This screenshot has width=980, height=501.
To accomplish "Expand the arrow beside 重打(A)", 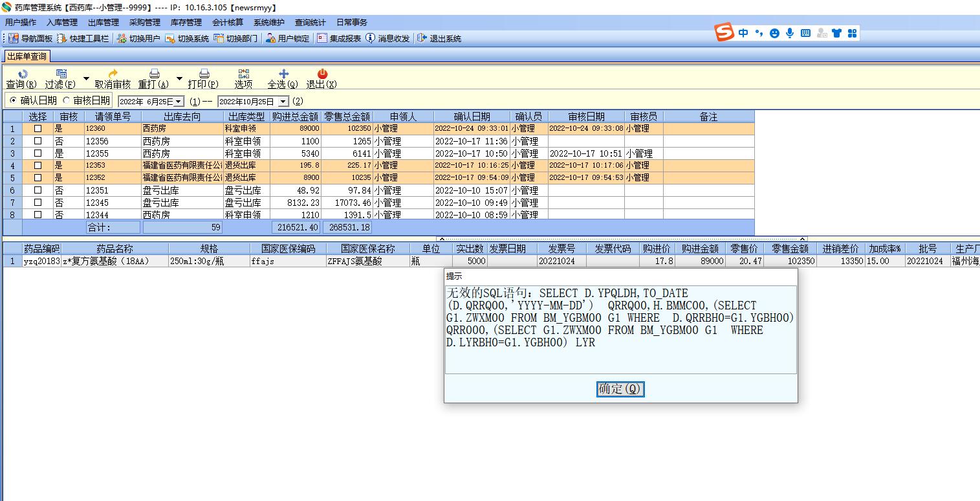I will tap(179, 79).
